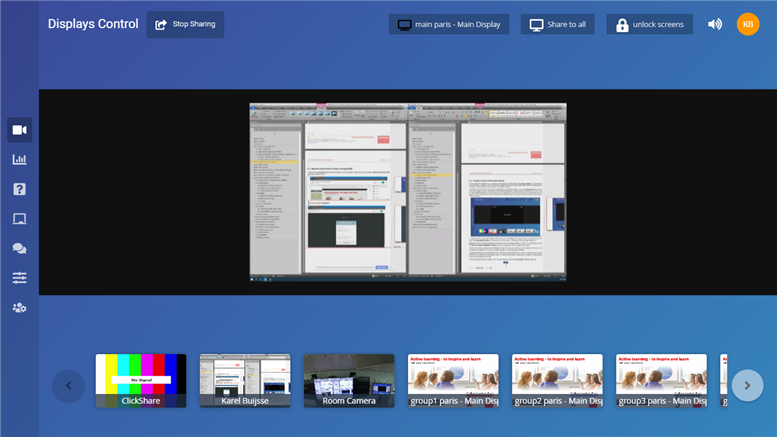Open the whiteboard screen sidebar icon

19,219
